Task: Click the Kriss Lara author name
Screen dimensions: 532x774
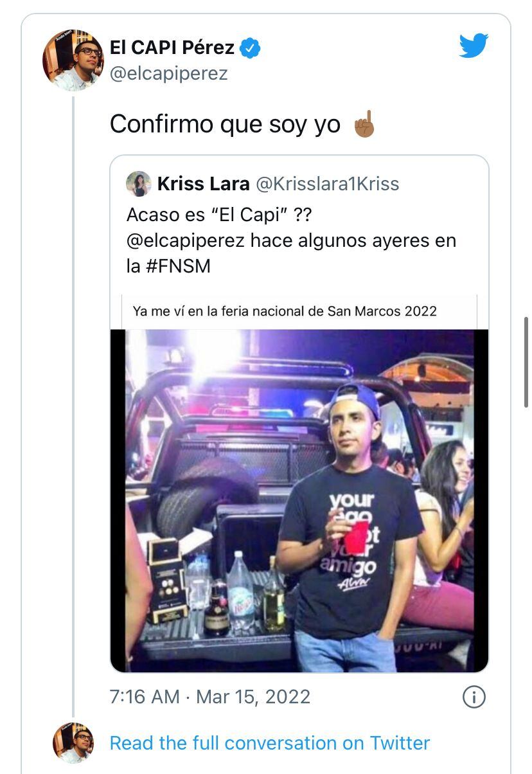Action: (203, 184)
